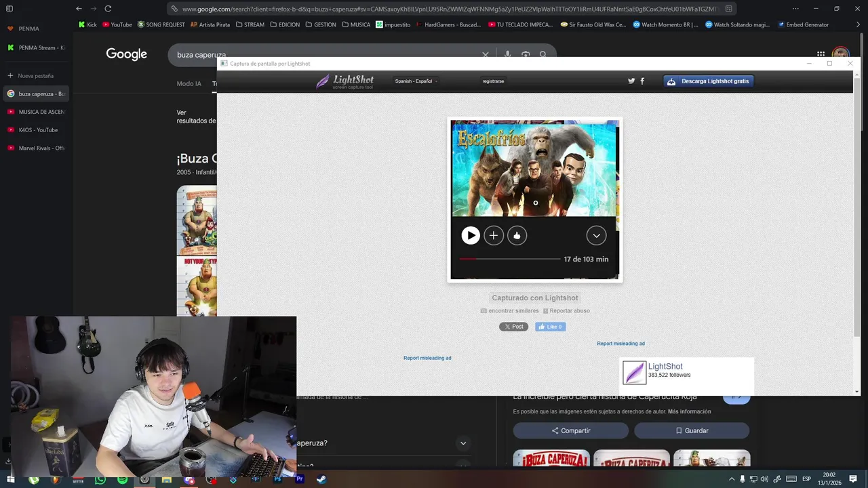Click Reportar abuso link
The height and width of the screenshot is (488, 868).
[566, 310]
